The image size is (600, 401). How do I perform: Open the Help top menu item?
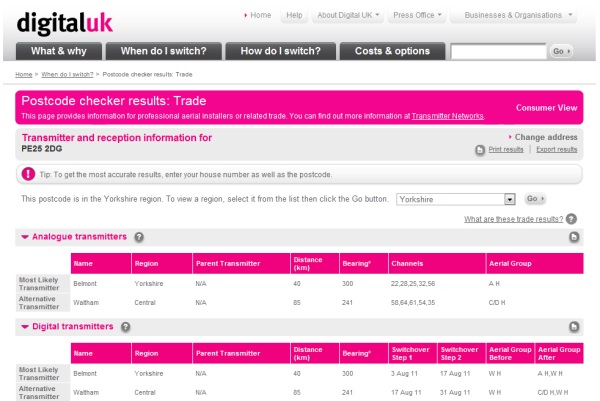(x=294, y=15)
